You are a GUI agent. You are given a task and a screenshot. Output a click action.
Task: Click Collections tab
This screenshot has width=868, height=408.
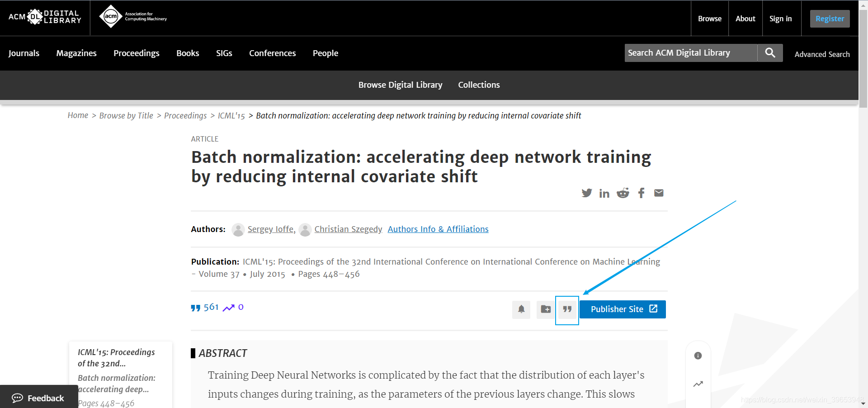479,85
